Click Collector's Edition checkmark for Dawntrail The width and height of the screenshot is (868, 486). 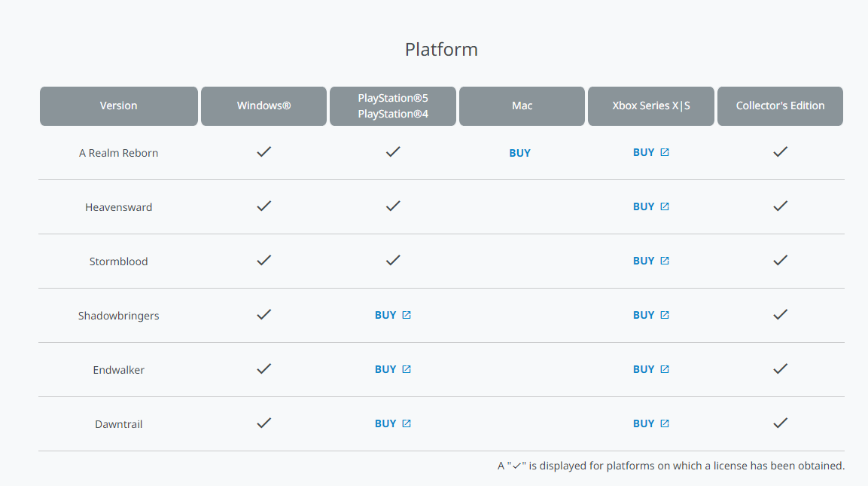780,423
